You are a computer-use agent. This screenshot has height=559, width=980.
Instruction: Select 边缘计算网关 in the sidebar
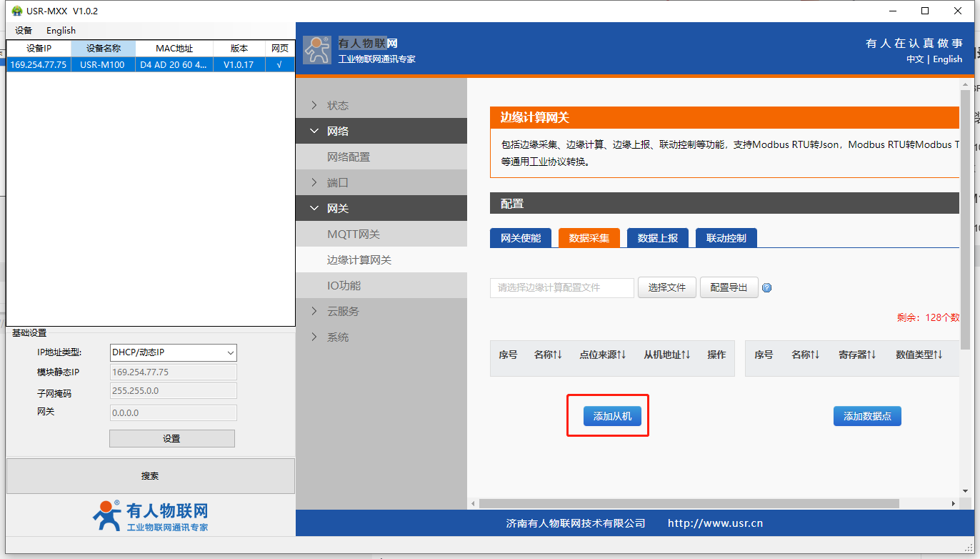[x=381, y=260]
